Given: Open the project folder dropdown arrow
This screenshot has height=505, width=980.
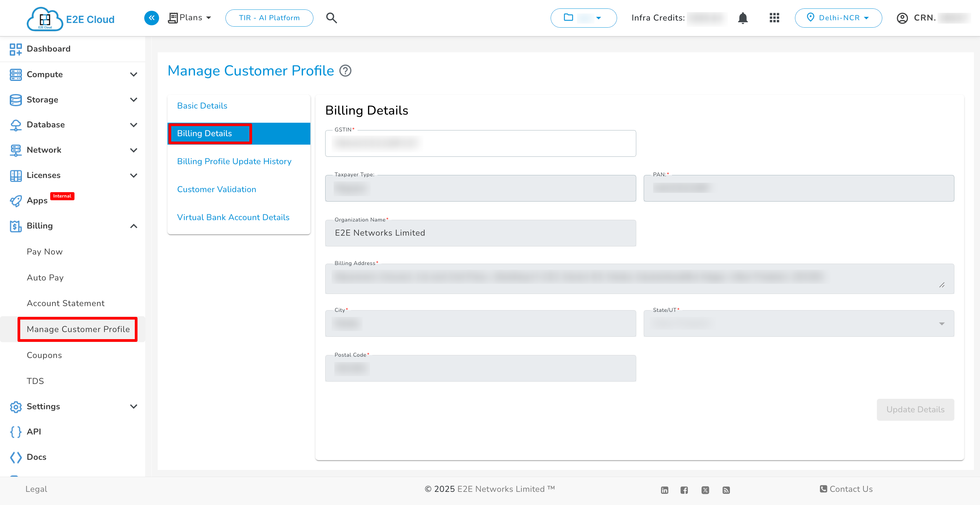Looking at the screenshot, I should coord(599,18).
